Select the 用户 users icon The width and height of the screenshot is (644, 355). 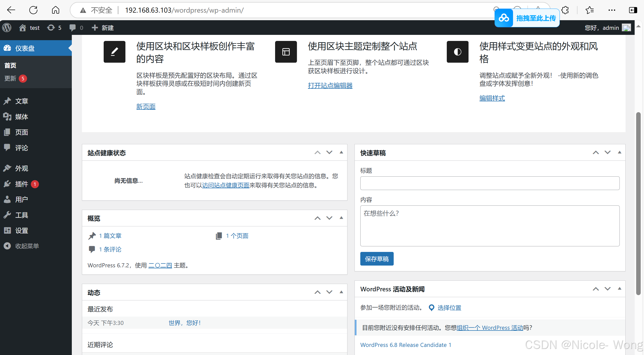pos(7,199)
